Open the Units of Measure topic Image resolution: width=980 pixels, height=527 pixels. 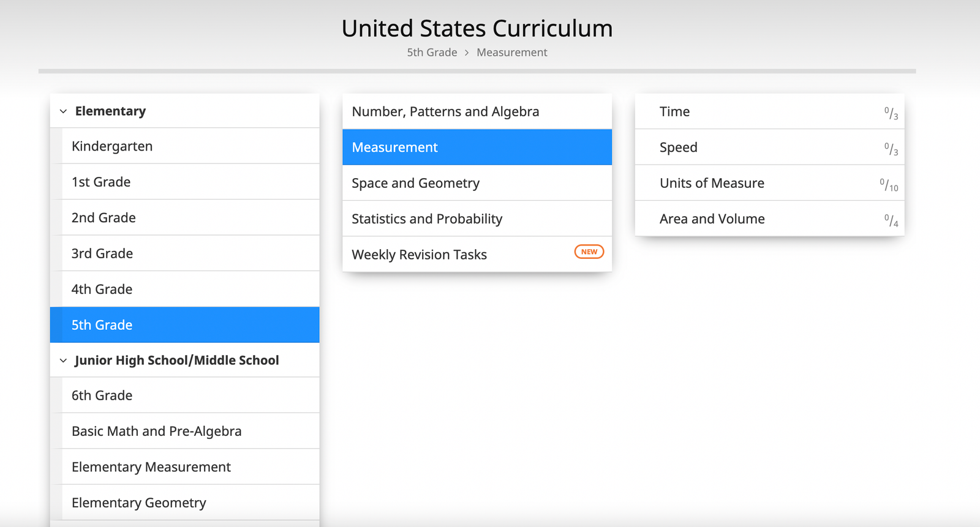[712, 183]
